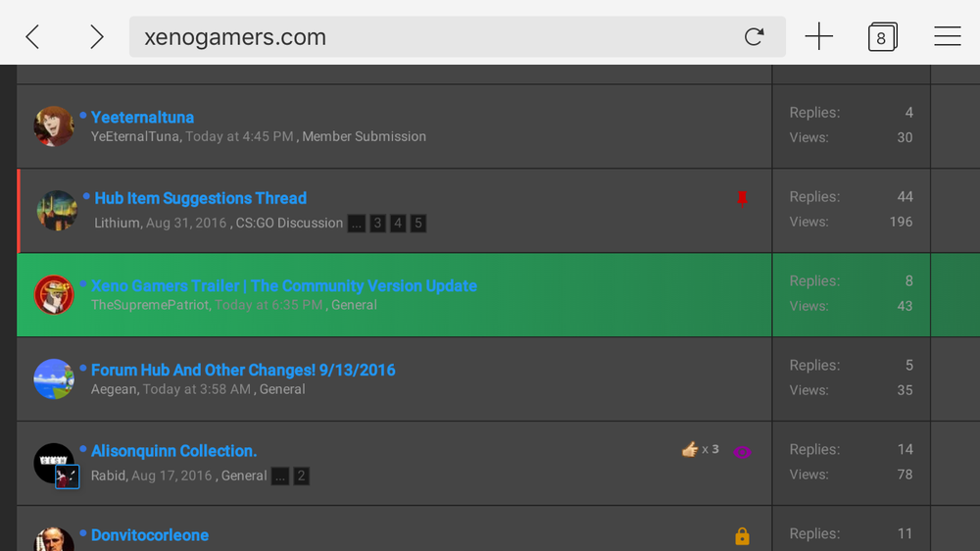The image size is (980, 551).
Task: Reload the page with refresh icon
Action: (754, 37)
